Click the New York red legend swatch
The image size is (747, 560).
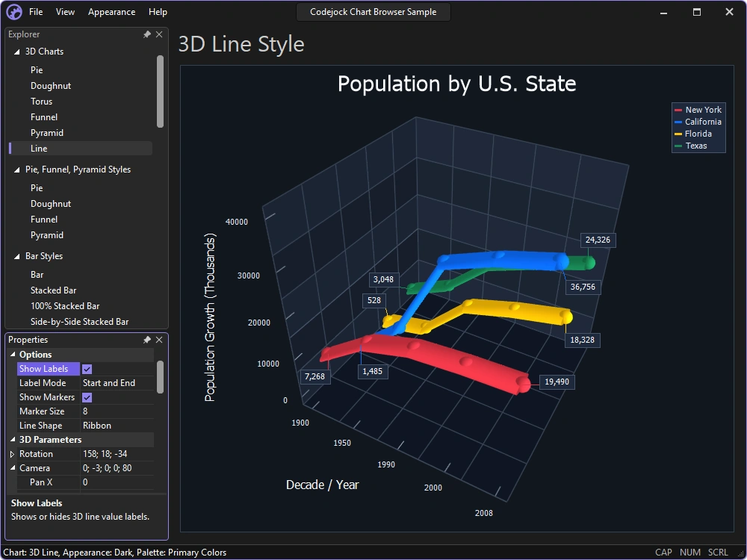pyautogui.click(x=678, y=110)
